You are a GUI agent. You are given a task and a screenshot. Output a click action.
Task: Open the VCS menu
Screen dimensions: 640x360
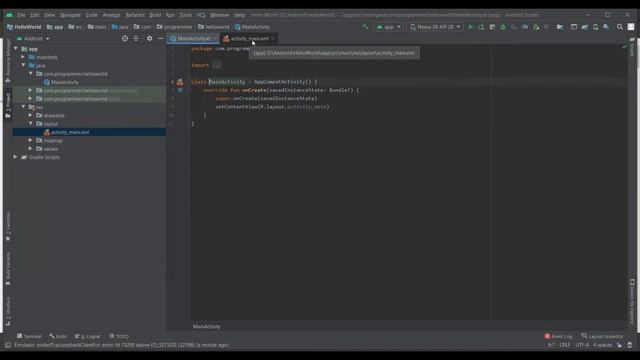[x=201, y=15]
